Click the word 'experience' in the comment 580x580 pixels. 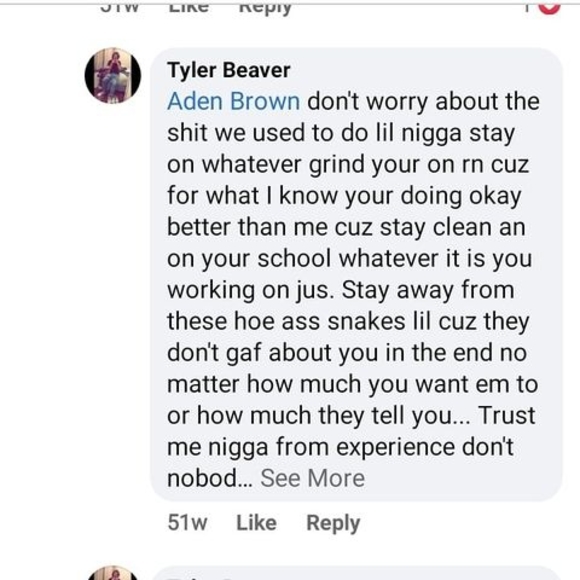click(x=395, y=448)
